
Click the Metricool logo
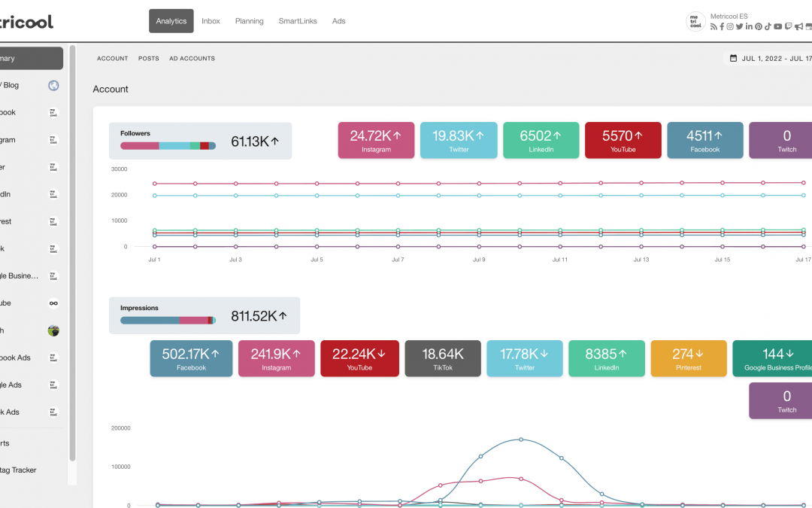pos(26,22)
